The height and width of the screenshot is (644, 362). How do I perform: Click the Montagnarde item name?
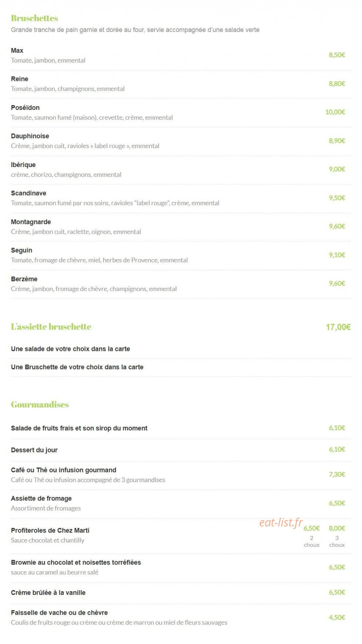click(x=31, y=222)
